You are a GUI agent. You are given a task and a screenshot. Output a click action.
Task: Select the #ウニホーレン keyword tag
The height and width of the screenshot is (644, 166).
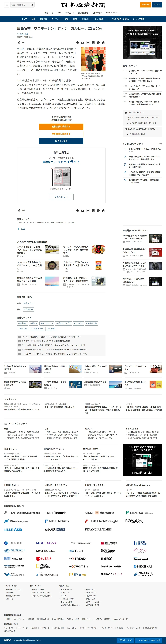(x=47, y=323)
